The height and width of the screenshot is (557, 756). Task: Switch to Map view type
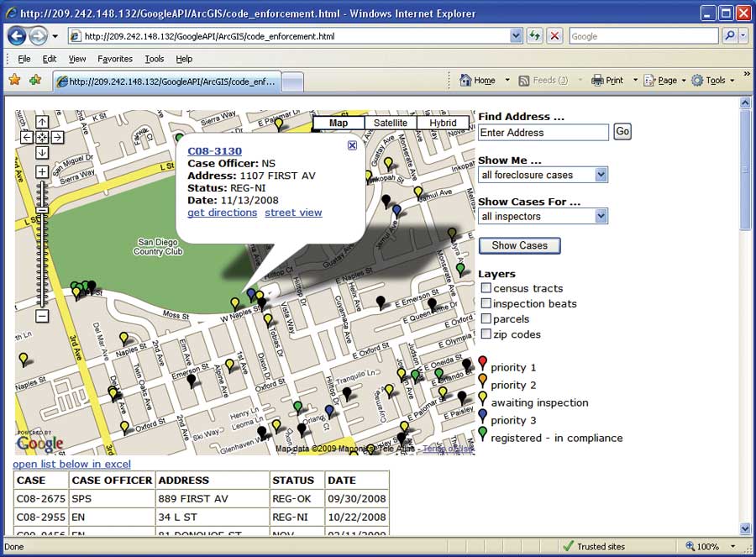[339, 123]
